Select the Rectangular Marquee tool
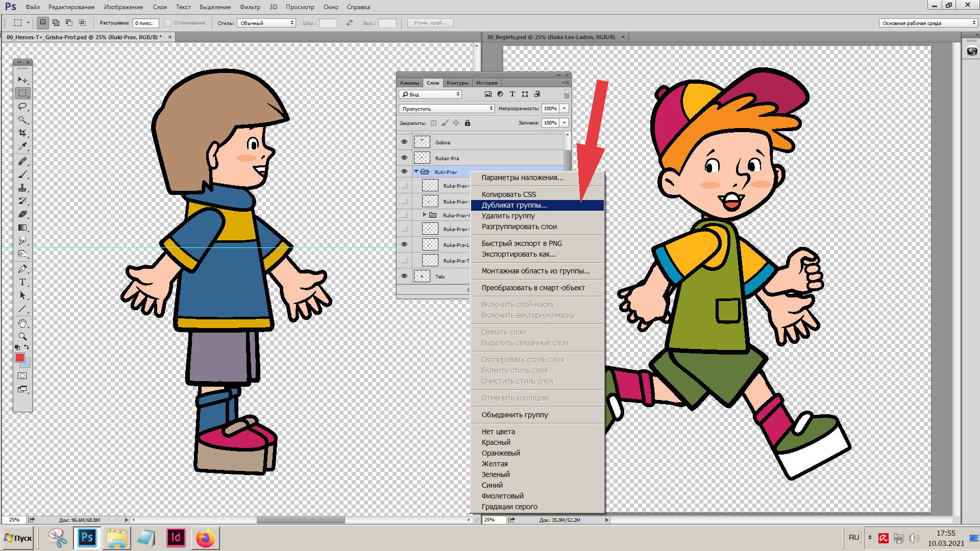Viewport: 980px width, 551px height. (22, 93)
